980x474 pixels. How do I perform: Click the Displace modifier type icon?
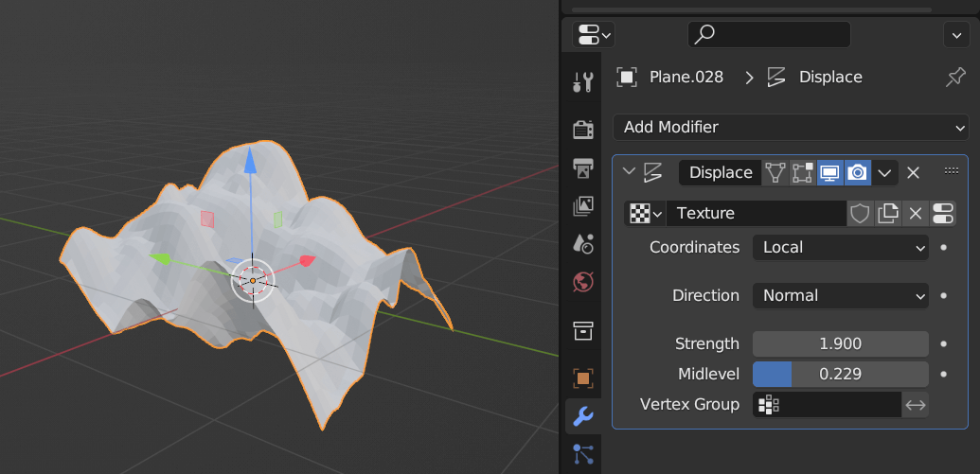pyautogui.click(x=653, y=172)
